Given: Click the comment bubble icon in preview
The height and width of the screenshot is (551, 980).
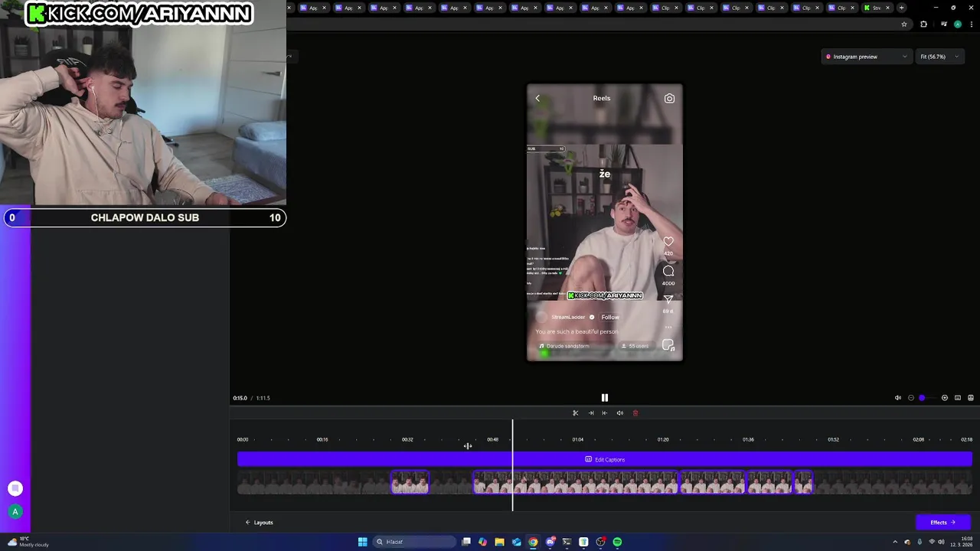Looking at the screenshot, I should 668,271.
